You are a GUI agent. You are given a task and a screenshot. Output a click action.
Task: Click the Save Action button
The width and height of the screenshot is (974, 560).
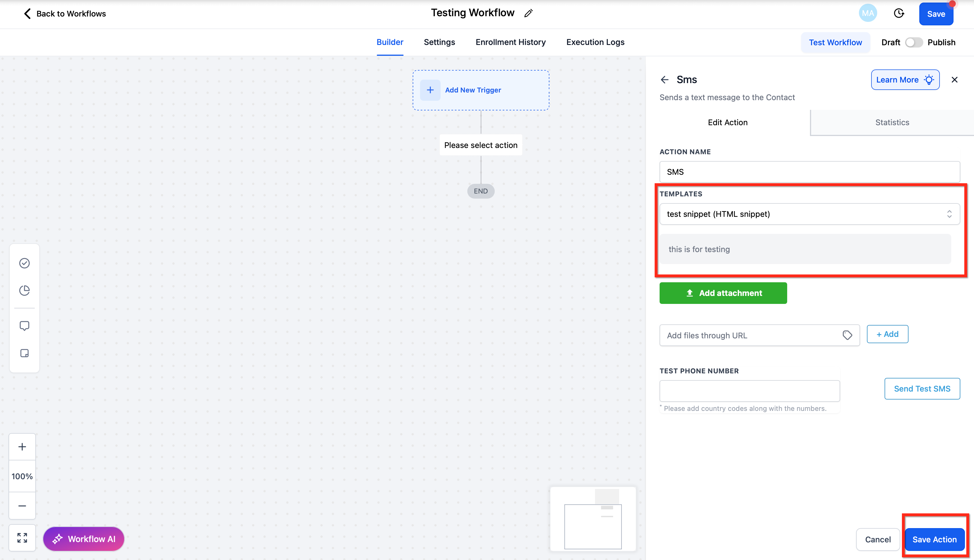tap(934, 539)
